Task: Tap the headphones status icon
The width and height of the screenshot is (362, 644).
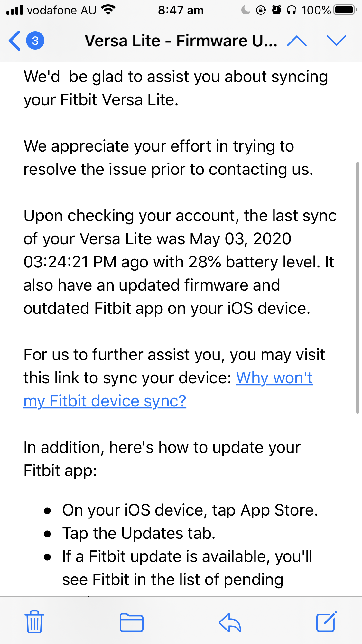Action: click(x=292, y=10)
